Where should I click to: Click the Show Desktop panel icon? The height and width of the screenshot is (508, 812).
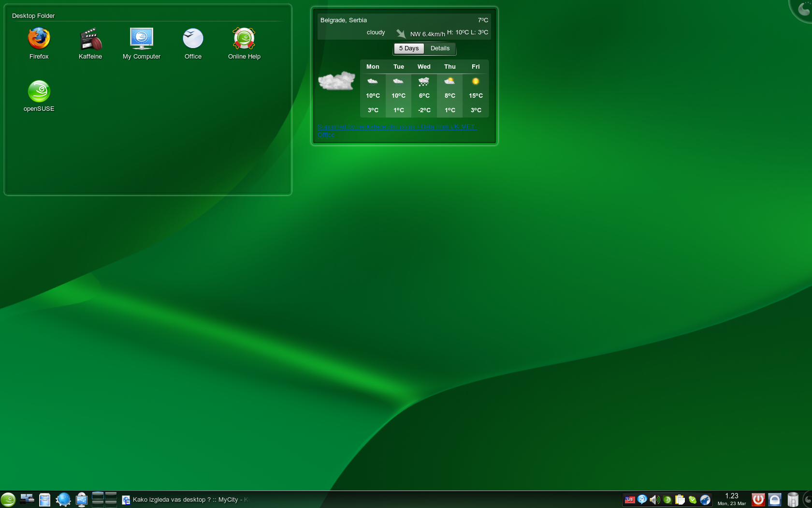point(27,499)
